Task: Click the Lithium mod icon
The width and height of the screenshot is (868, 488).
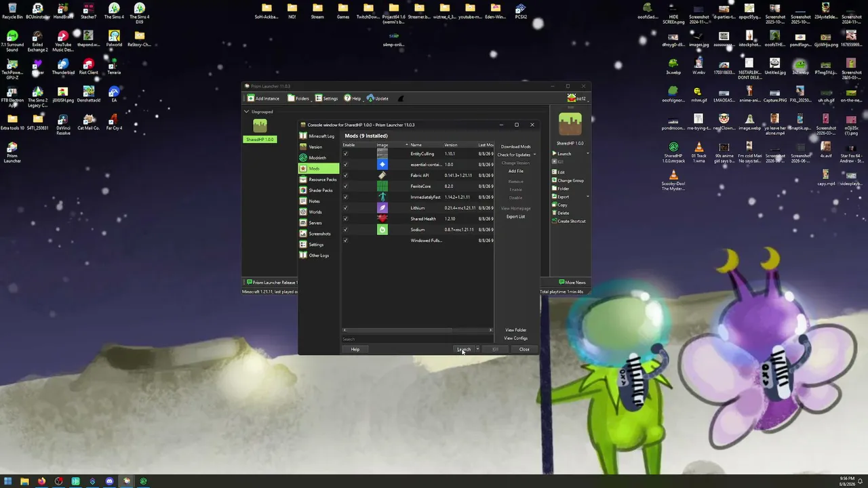Action: click(382, 208)
